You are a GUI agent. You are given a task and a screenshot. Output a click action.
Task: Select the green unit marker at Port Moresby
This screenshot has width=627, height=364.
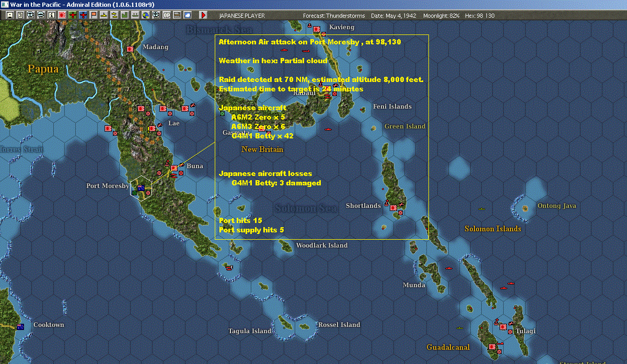(x=134, y=193)
